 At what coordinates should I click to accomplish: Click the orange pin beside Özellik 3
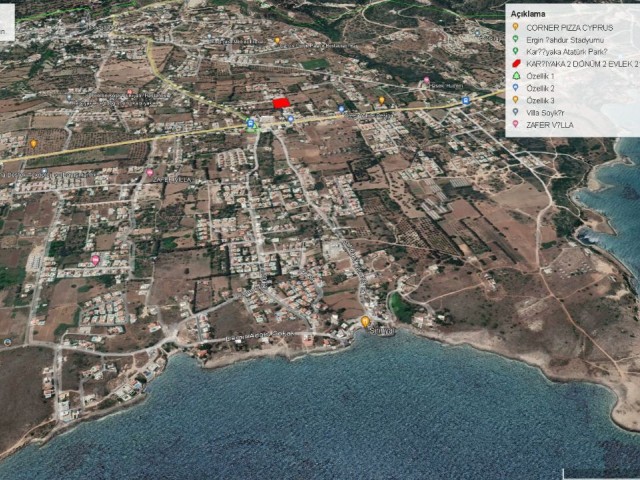pos(516,100)
